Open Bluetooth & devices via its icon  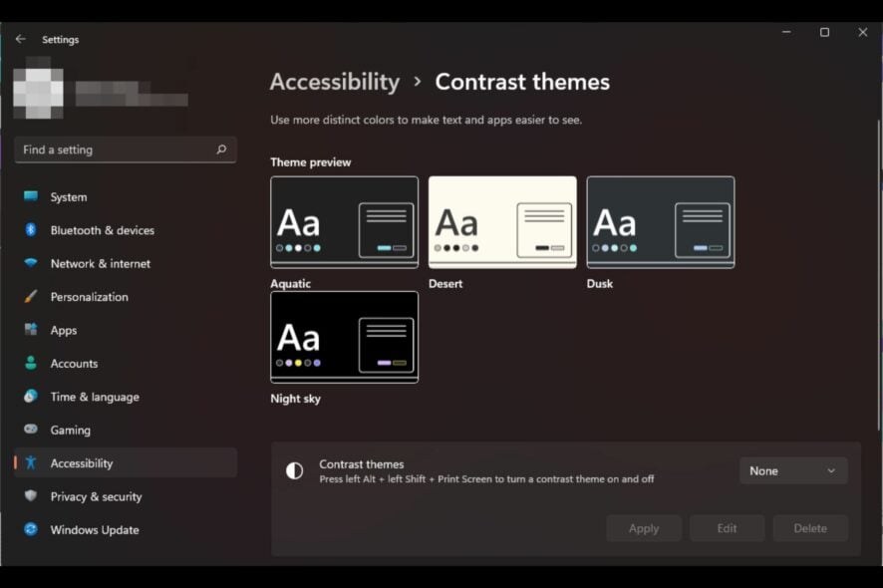coord(31,230)
